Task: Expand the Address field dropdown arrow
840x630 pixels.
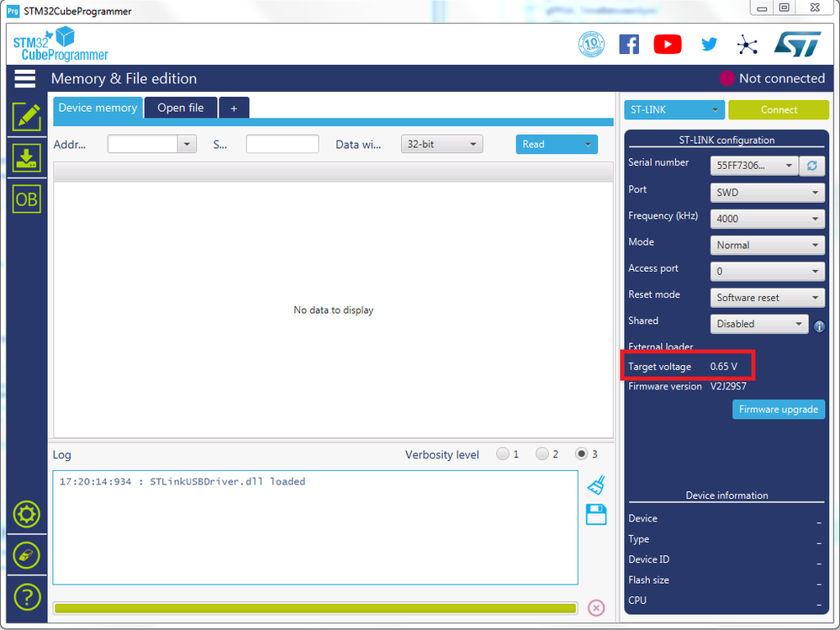Action: coord(187,144)
